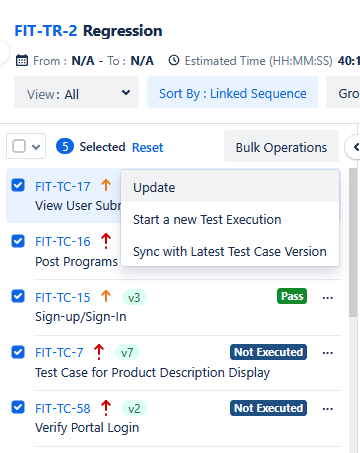Click the calendar icon beside From date
The width and height of the screenshot is (360, 453).
(x=22, y=61)
